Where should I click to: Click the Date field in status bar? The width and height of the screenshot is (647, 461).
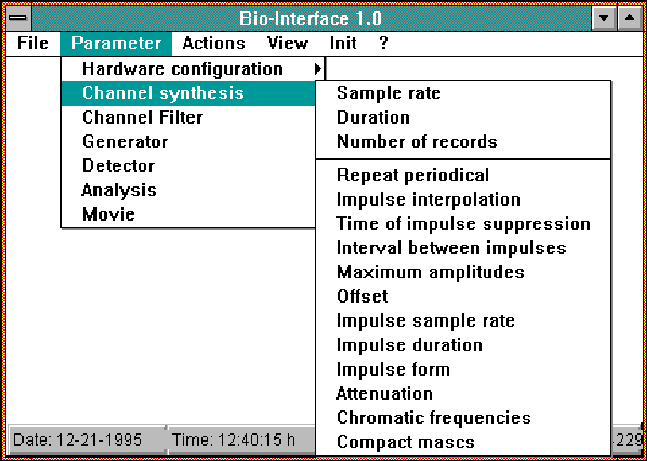coord(79,439)
